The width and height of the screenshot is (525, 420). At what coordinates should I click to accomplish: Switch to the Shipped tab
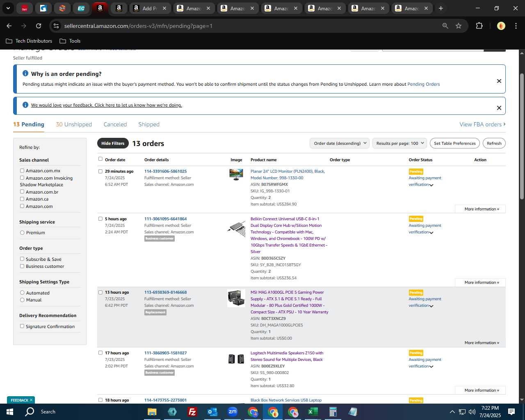(149, 124)
